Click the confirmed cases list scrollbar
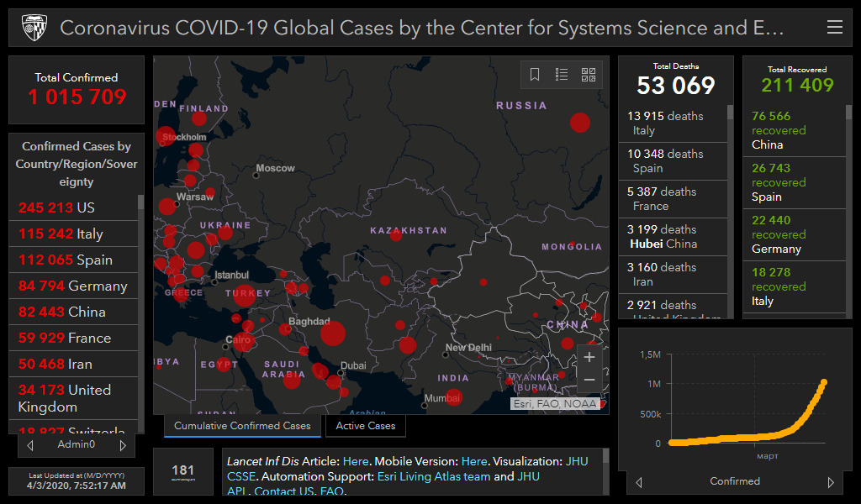Screen dimensions: 861x504 pos(140,252)
